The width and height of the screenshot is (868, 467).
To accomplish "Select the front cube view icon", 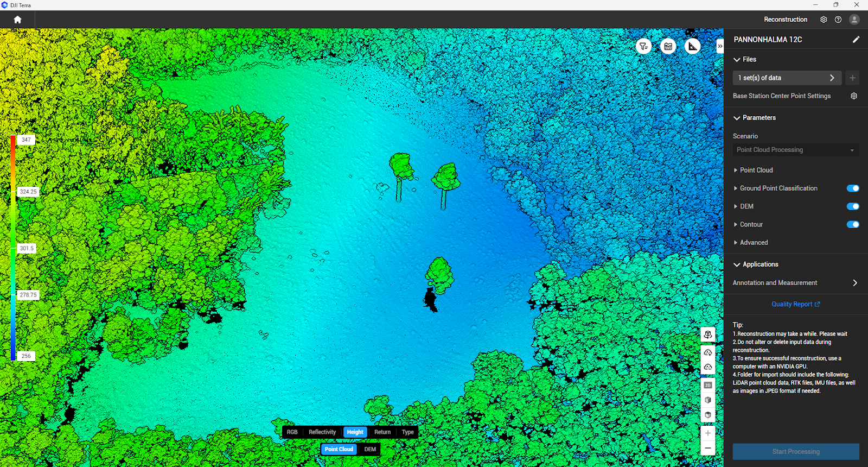I will [708, 400].
